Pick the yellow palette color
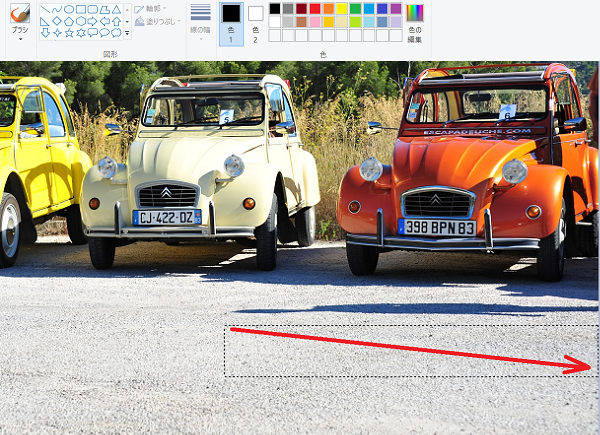 [x=342, y=8]
